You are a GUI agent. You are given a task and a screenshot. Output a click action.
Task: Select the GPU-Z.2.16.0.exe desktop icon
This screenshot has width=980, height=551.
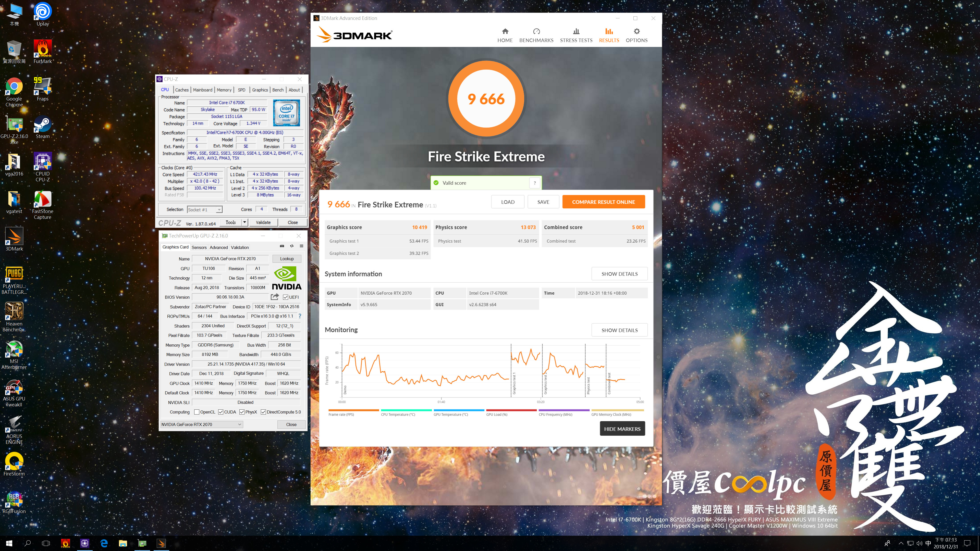pyautogui.click(x=14, y=130)
